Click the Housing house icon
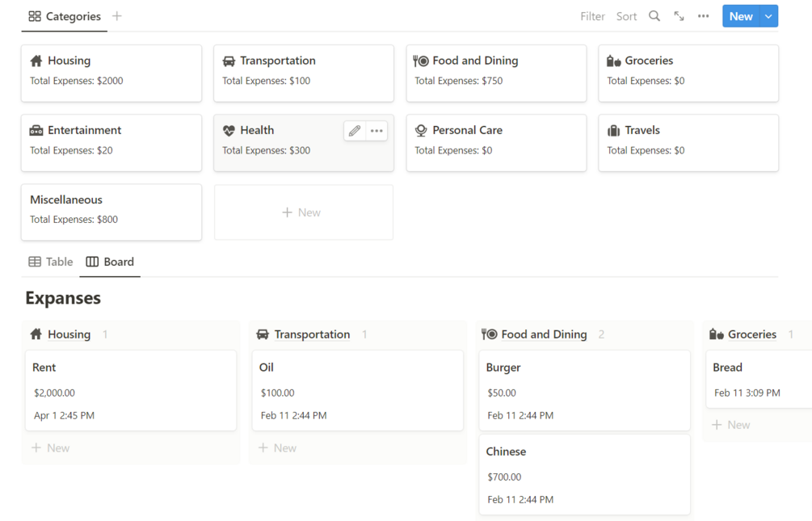Image resolution: width=812 pixels, height=521 pixels. click(x=37, y=60)
